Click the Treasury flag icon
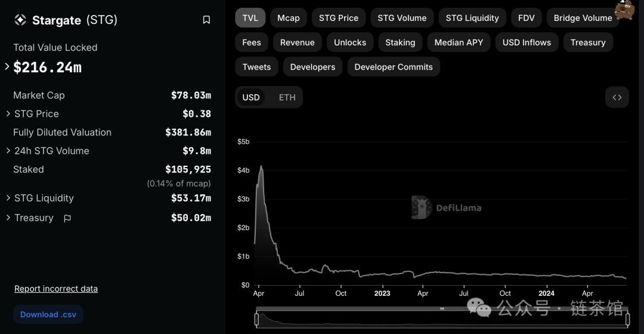 (x=67, y=218)
